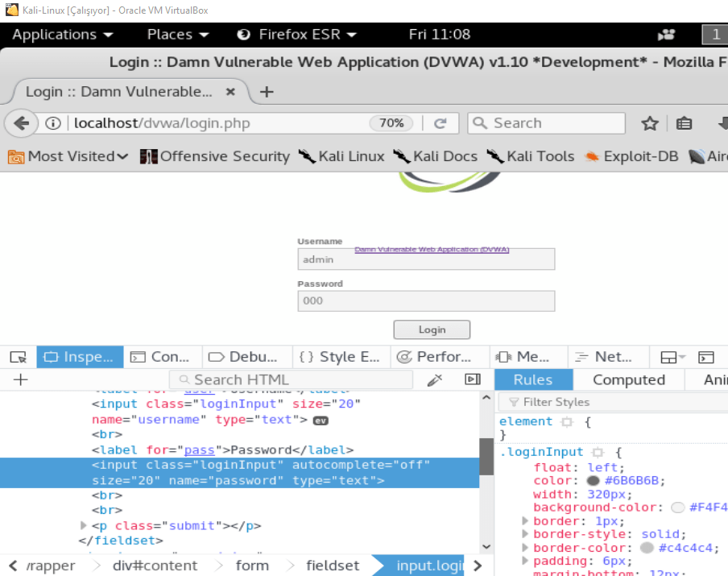This screenshot has width=728, height=576.
Task: Toggle the inspector sidebar pane
Action: point(473,380)
